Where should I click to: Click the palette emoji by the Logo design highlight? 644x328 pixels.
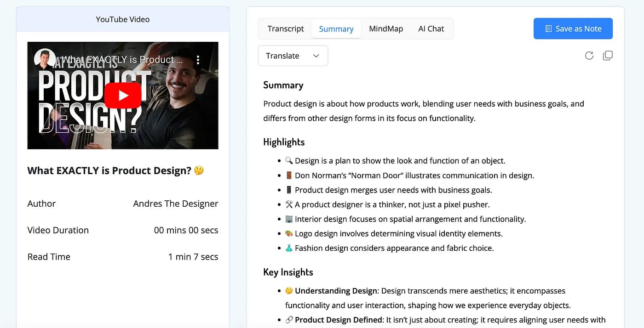click(x=289, y=233)
